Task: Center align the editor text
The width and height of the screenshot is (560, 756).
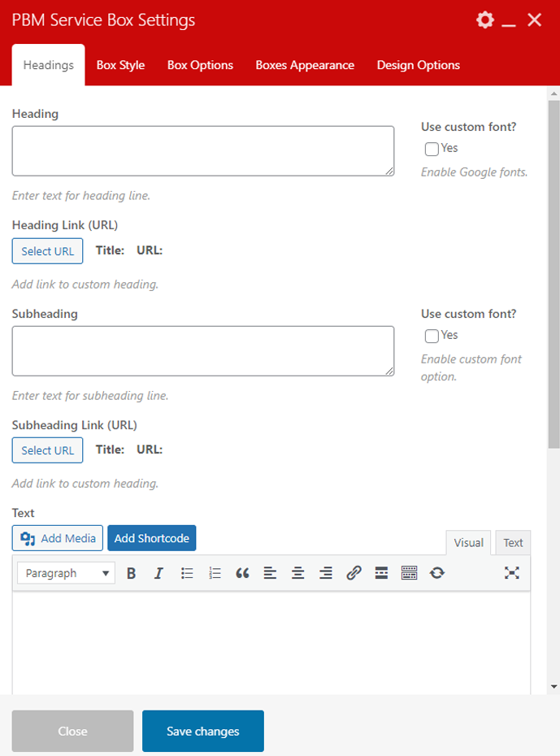Action: pos(297,573)
